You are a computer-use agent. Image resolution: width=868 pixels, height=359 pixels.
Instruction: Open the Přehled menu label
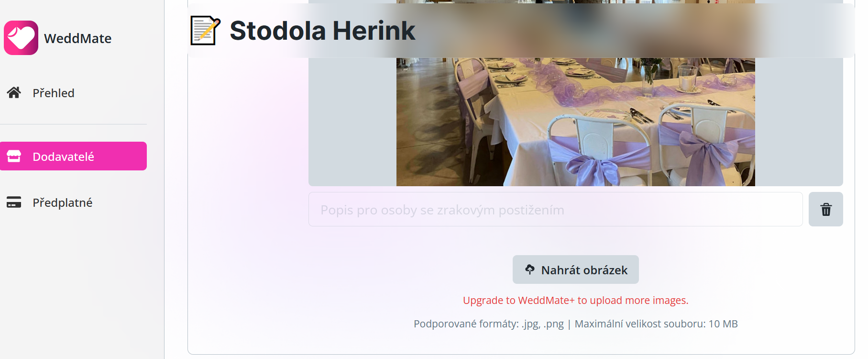pos(54,93)
